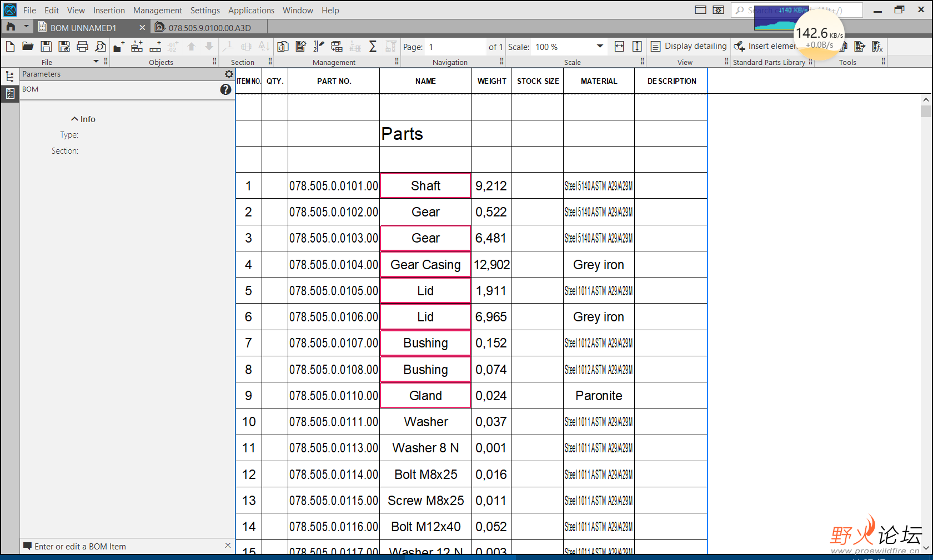Click part number 078.505.0.0105.00
The height and width of the screenshot is (560, 933).
tap(334, 290)
